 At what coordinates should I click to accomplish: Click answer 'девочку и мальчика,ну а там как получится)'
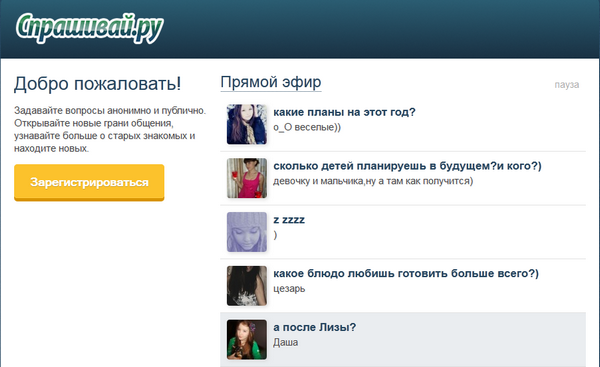click(x=373, y=181)
